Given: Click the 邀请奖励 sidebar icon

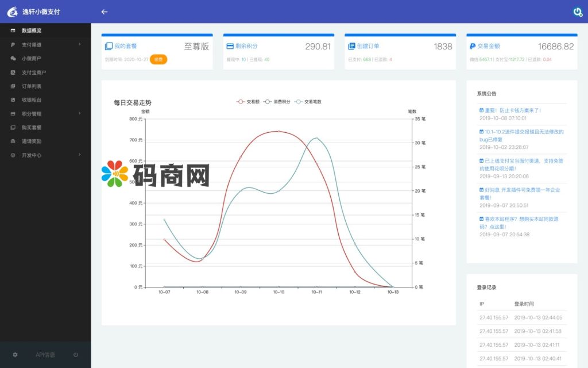Looking at the screenshot, I should click(13, 141).
